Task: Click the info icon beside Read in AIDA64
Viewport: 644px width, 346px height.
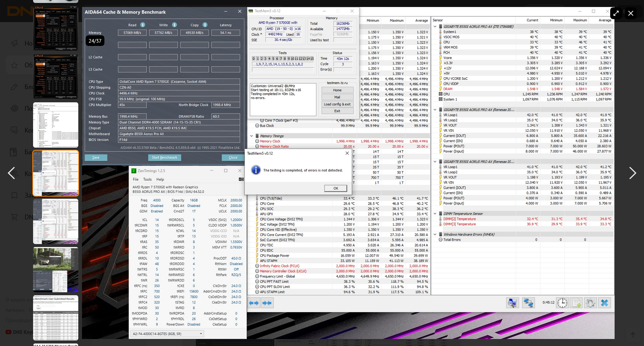Action: click(x=143, y=25)
